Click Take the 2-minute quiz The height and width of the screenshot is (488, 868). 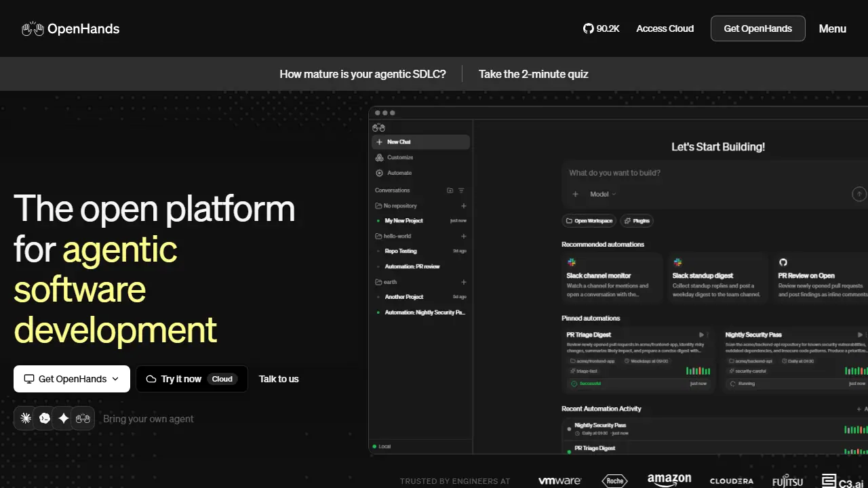[534, 74]
